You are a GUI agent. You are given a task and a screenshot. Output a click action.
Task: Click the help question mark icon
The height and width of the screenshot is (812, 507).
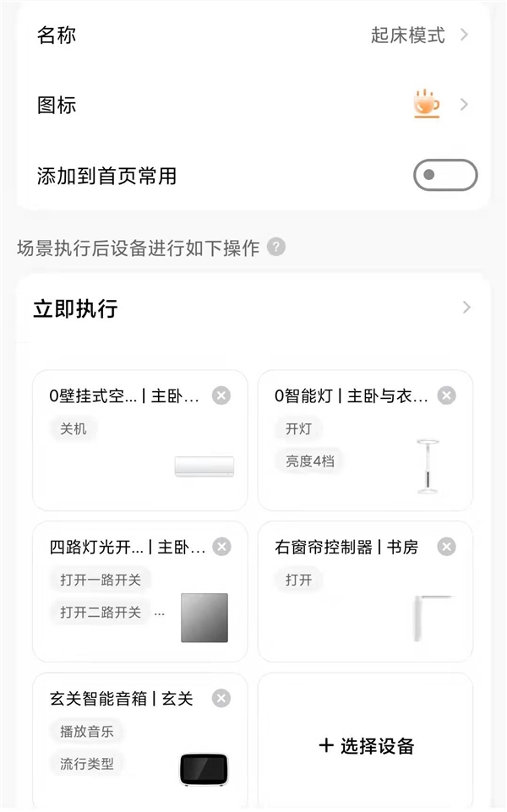276,248
